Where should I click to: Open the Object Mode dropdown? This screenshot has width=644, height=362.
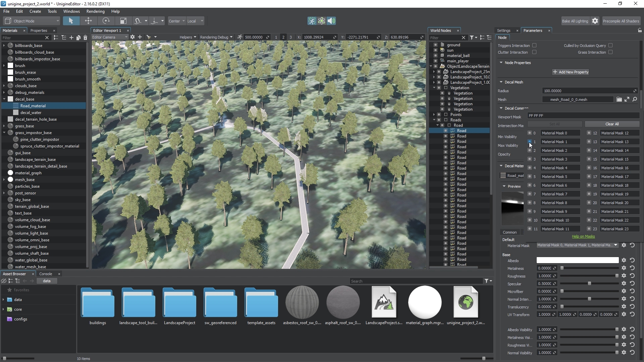[32, 21]
